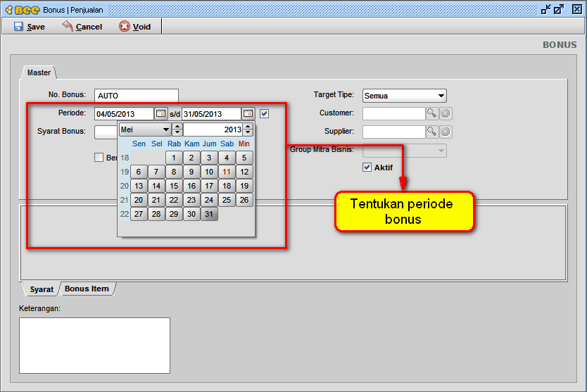Click the start date field 04/05/2013
Viewport: 587px width, 392px height.
(x=124, y=114)
